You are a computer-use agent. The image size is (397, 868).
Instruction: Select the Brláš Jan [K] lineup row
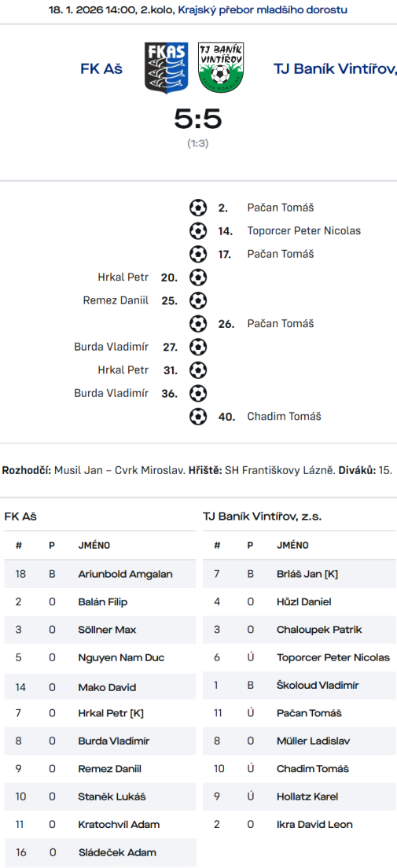[300, 574]
